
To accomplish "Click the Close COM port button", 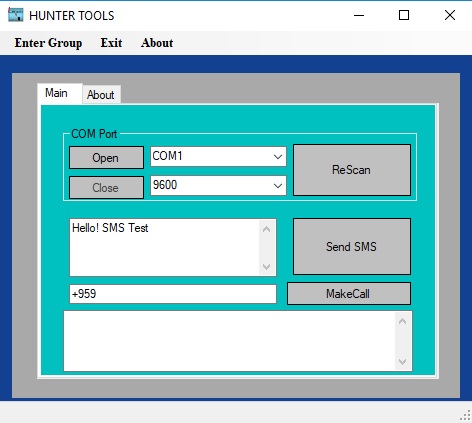I will [106, 187].
